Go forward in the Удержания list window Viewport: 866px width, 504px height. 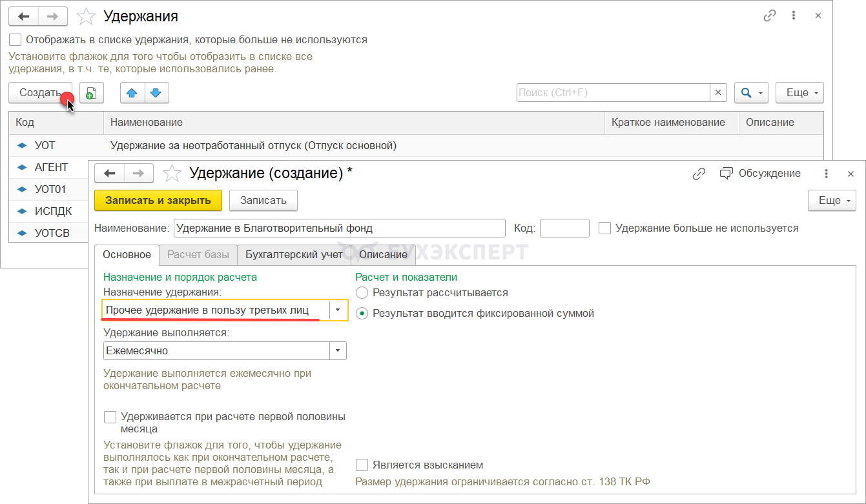[54, 16]
